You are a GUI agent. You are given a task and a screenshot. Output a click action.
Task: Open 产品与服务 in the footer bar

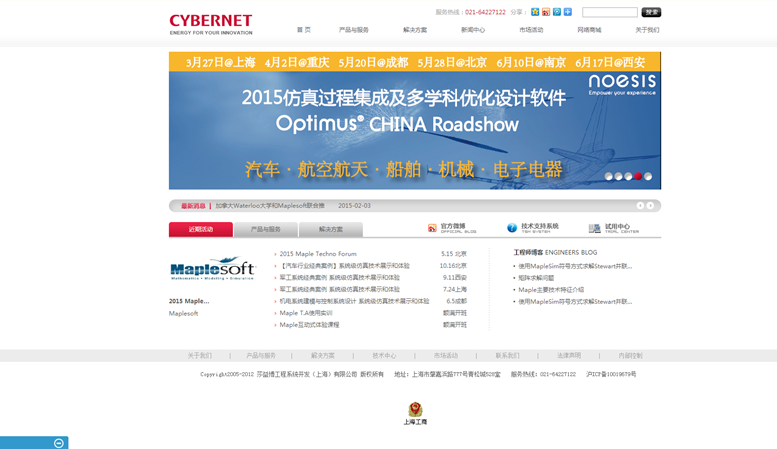click(261, 356)
